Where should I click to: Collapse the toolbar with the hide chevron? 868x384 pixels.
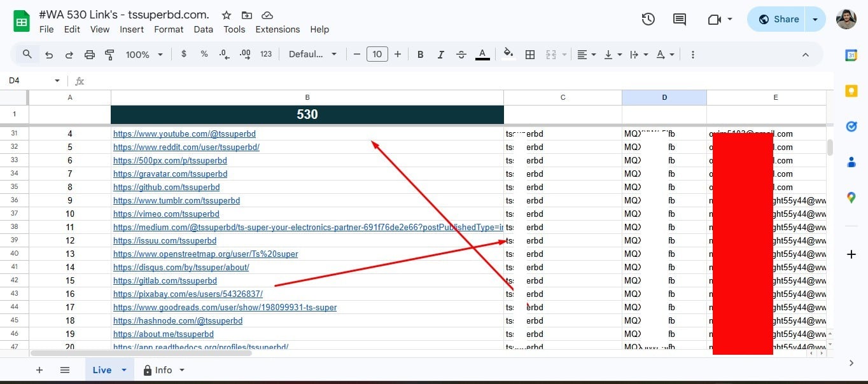pyautogui.click(x=806, y=54)
